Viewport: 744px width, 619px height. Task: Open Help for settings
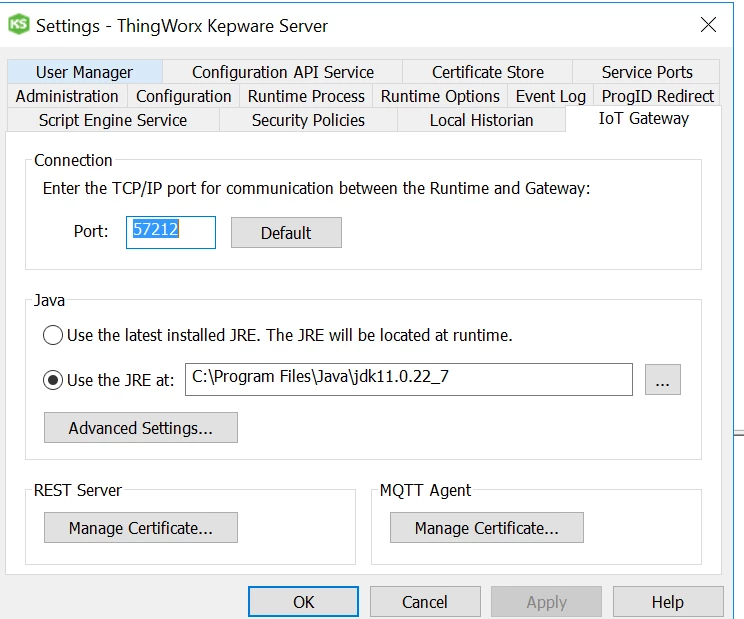tap(668, 601)
